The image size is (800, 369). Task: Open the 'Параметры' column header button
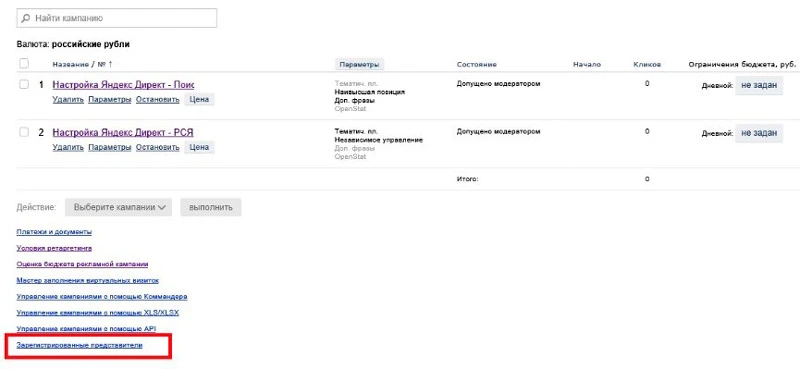pyautogui.click(x=359, y=64)
